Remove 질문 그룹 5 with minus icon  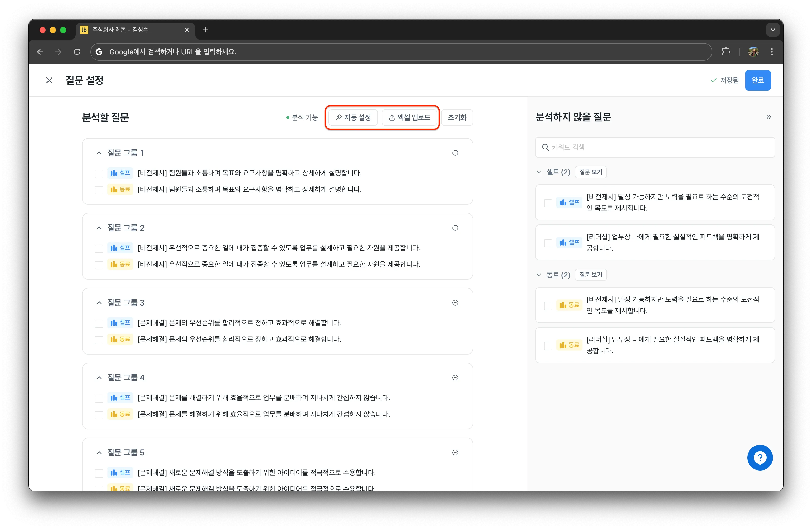tap(455, 453)
